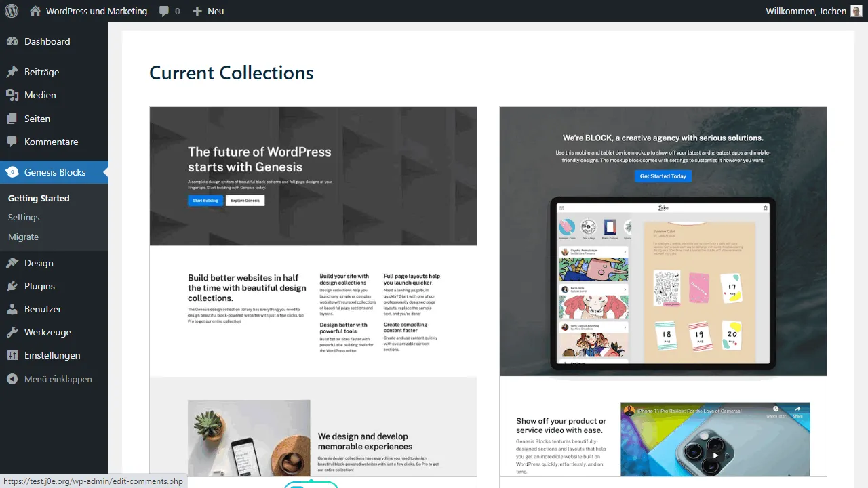
Task: Click the Seiten pages icon
Action: pos(12,119)
